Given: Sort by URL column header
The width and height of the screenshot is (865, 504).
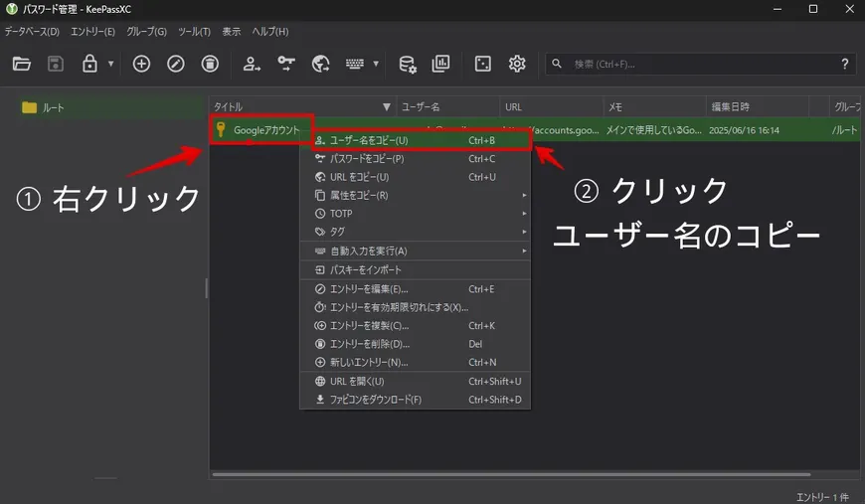Looking at the screenshot, I should click(x=551, y=107).
